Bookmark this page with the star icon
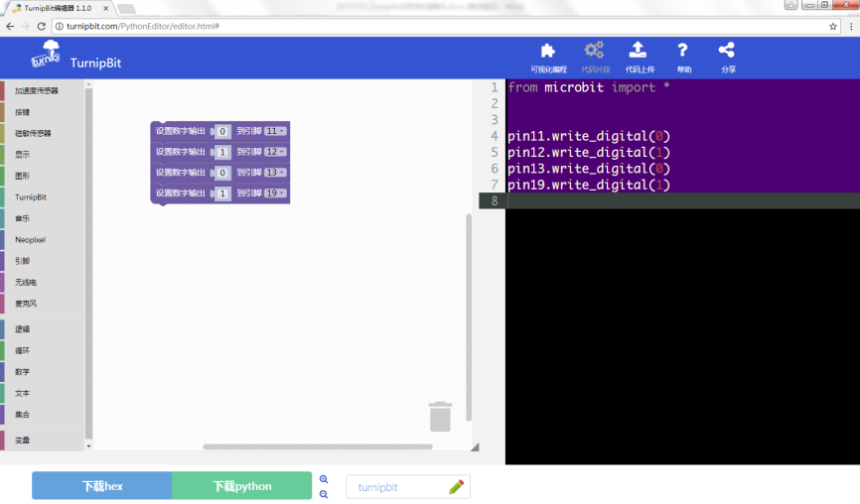The width and height of the screenshot is (860, 504). click(x=832, y=27)
